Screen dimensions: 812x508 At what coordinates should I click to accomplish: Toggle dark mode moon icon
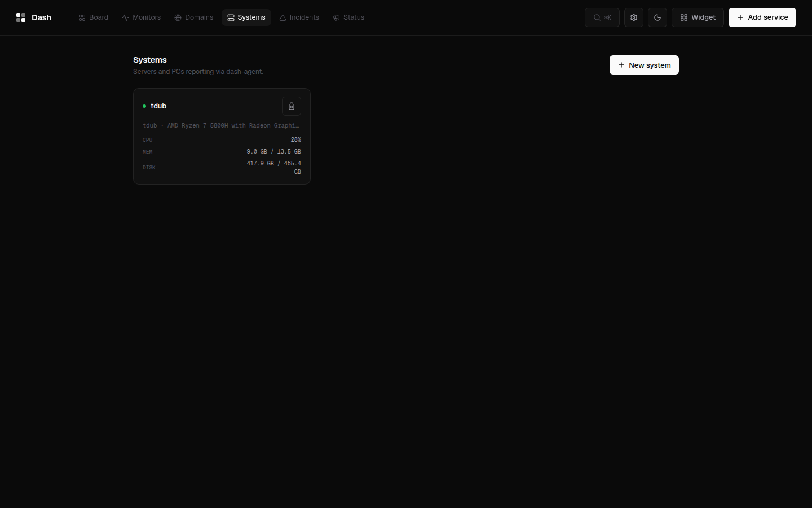coord(657,17)
